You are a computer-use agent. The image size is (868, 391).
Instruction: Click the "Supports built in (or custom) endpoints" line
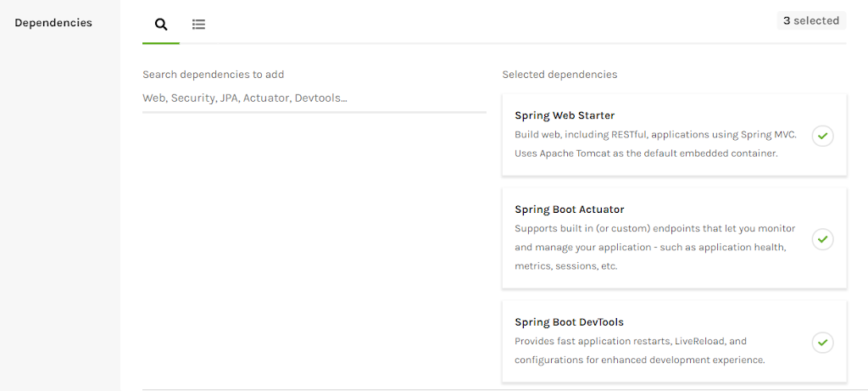click(x=655, y=228)
